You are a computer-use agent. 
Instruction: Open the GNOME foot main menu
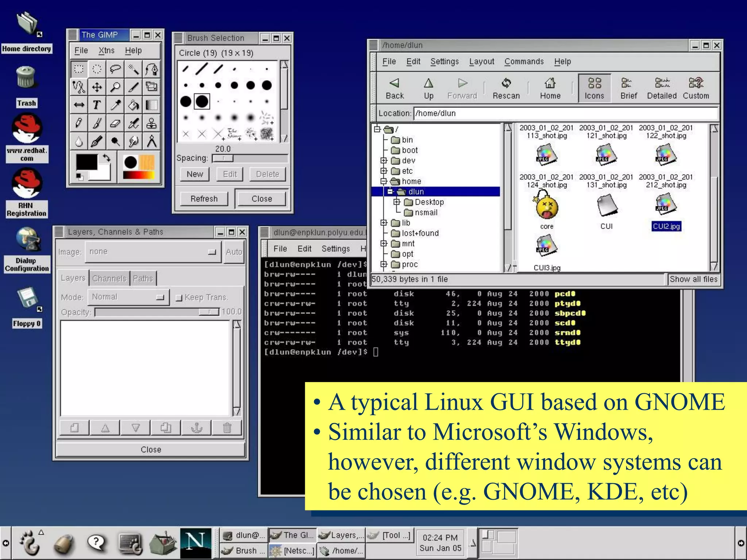click(30, 543)
